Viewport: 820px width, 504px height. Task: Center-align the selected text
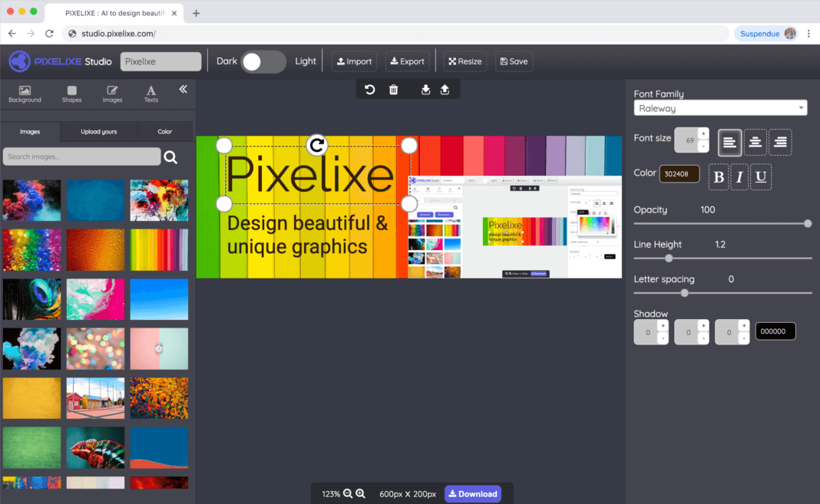click(x=756, y=142)
